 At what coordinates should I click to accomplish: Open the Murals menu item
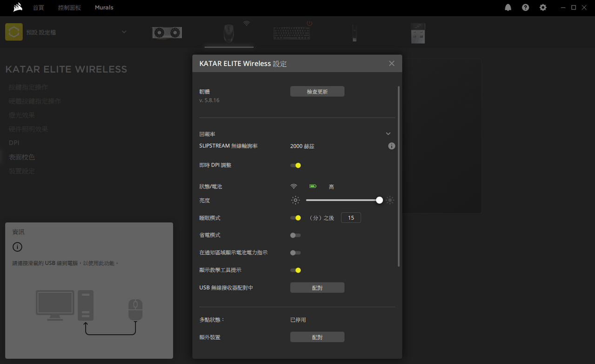pyautogui.click(x=104, y=7)
